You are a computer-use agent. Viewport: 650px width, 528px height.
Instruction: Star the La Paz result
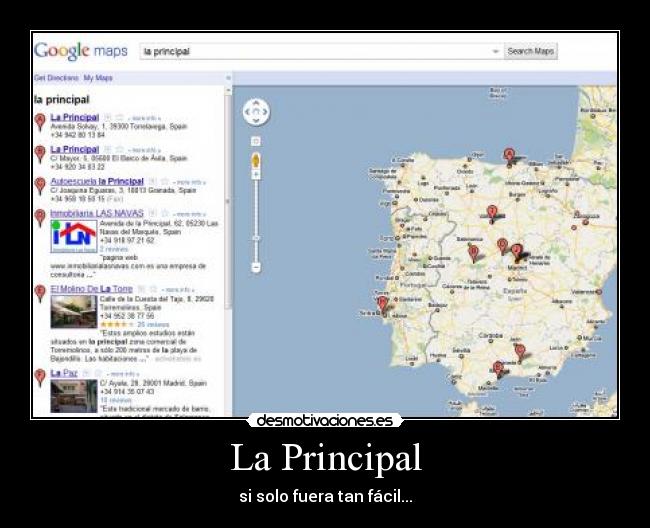[98, 373]
